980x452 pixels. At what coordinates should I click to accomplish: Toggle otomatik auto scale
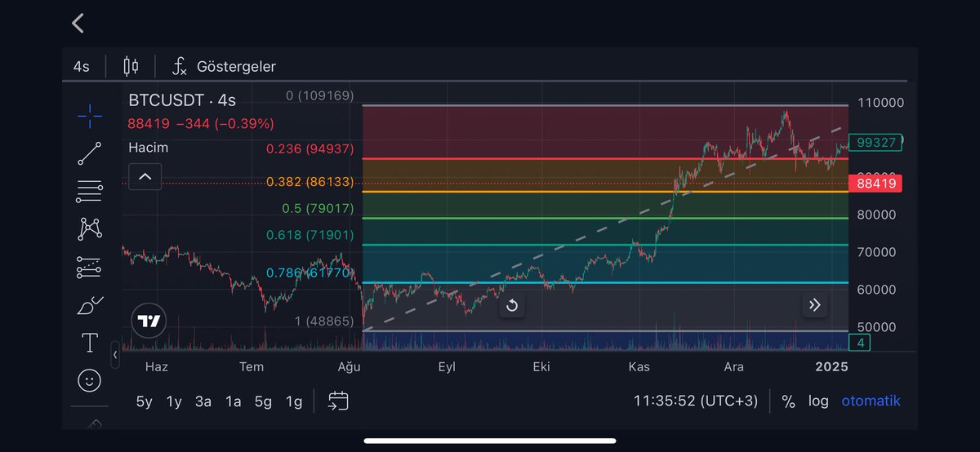tap(871, 401)
